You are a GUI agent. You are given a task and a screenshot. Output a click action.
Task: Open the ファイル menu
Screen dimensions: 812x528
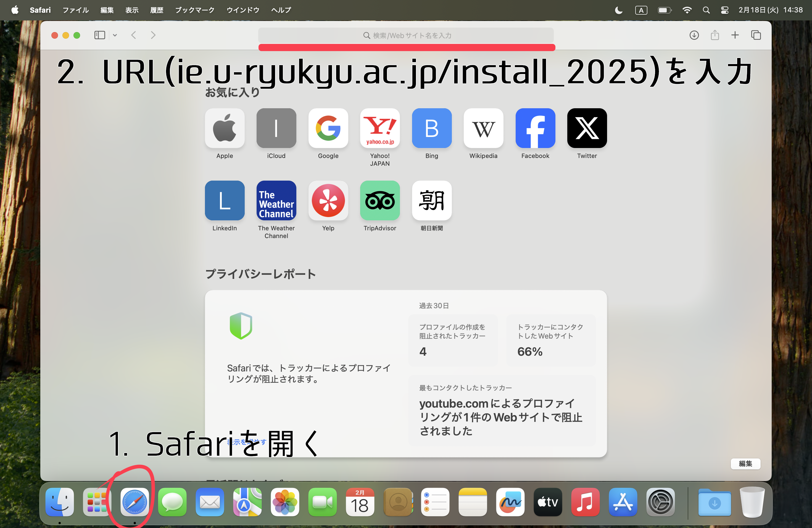click(x=75, y=10)
